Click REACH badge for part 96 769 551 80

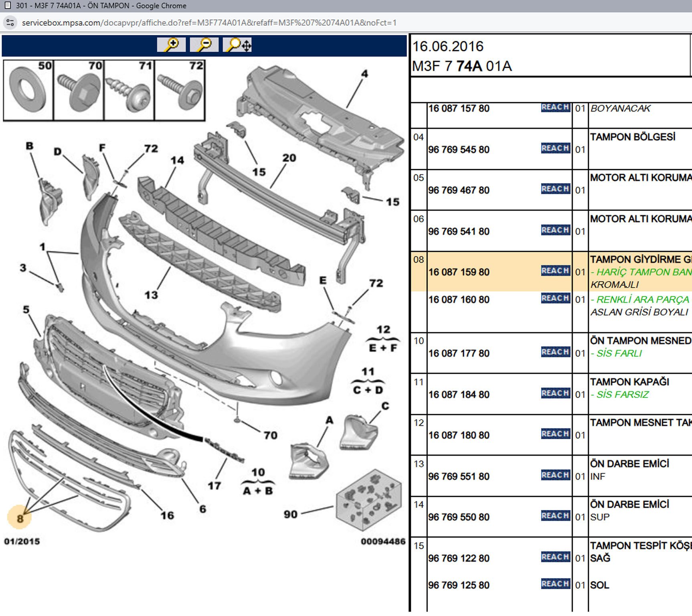point(555,475)
